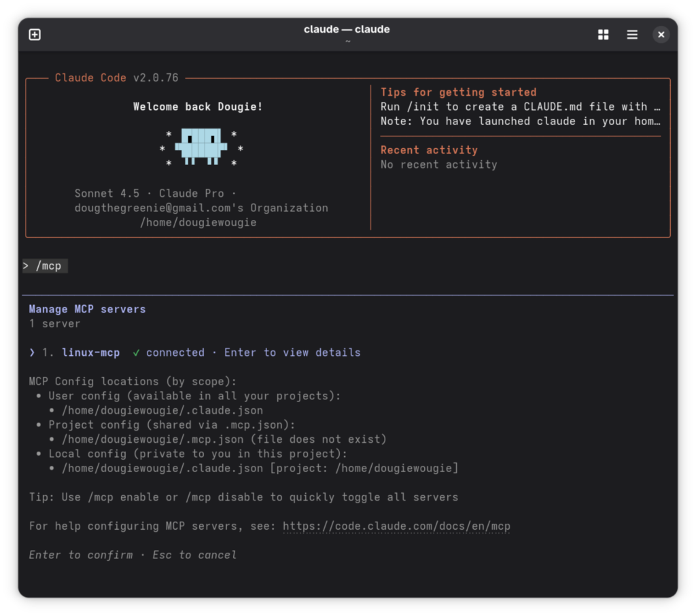Click the .mcp.json project config path
Screen dimensions: 696x616
(x=162, y=439)
